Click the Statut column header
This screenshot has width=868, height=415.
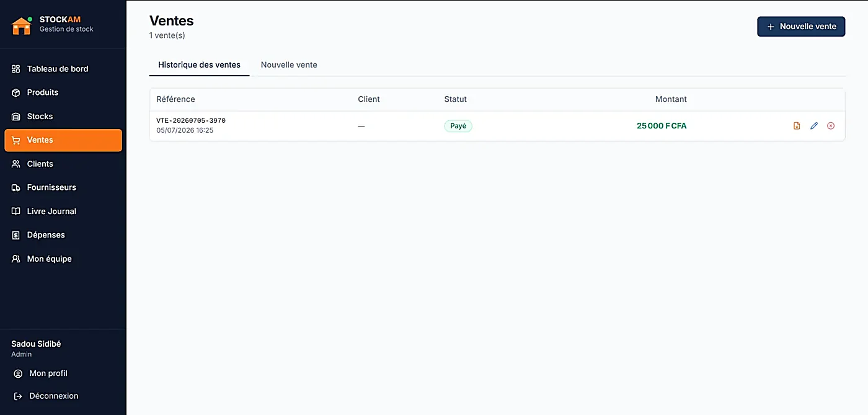(x=456, y=99)
